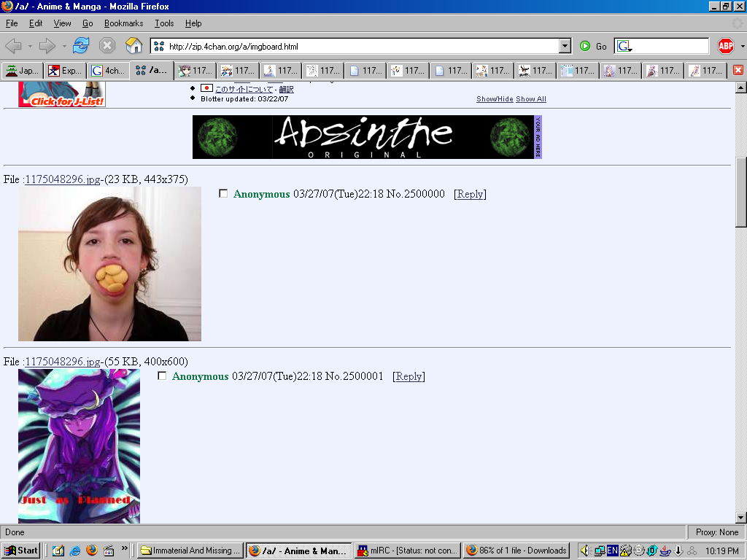This screenshot has height=560, width=747.
Task: Reload the current page
Action: tap(81, 46)
